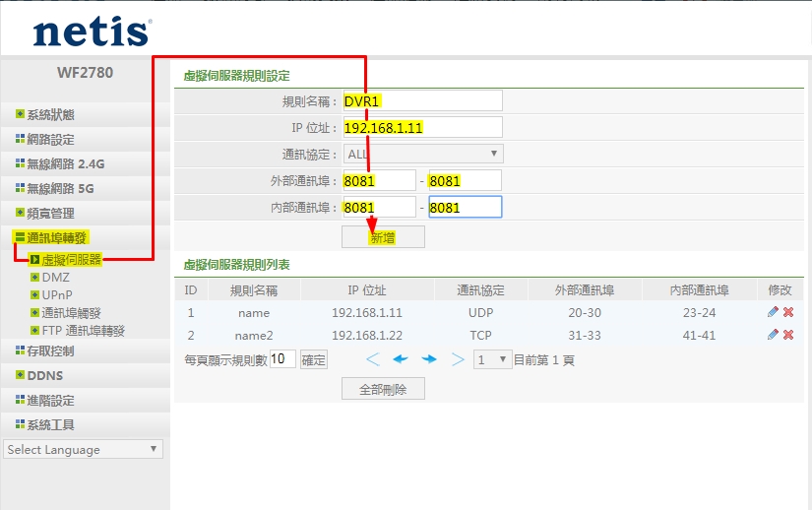Image resolution: width=812 pixels, height=510 pixels.
Task: Click the 通訊協定 column header
Action: click(480, 289)
